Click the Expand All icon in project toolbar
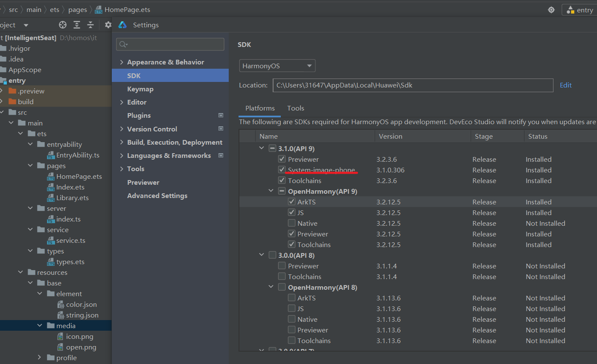Screen dimensions: 597x364 [x=77, y=25]
